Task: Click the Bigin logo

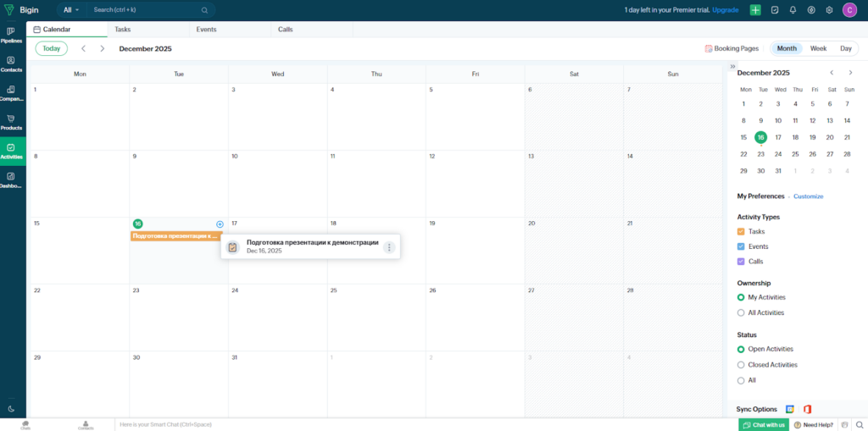Action: pos(22,10)
